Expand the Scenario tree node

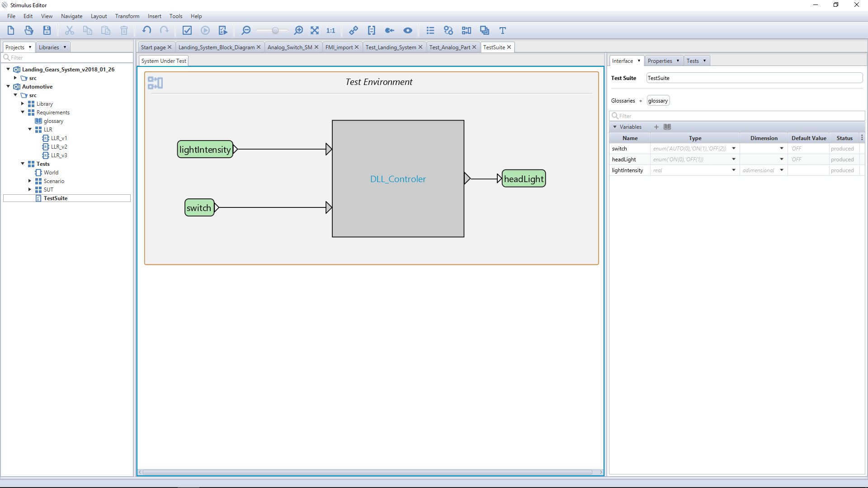(x=30, y=181)
